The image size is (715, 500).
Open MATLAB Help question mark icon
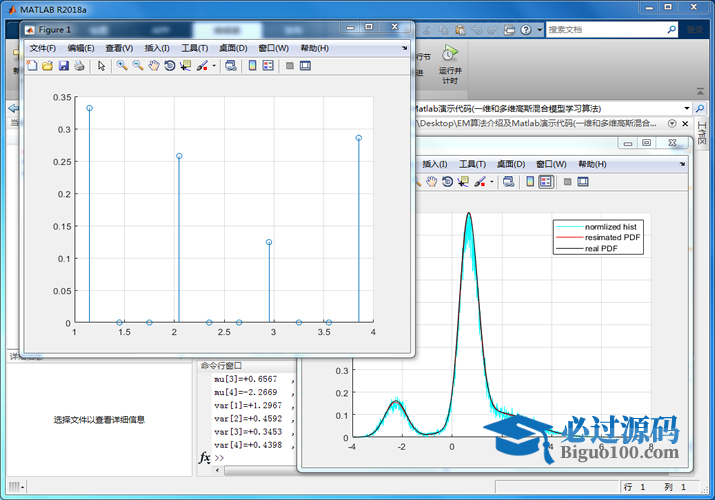click(526, 30)
